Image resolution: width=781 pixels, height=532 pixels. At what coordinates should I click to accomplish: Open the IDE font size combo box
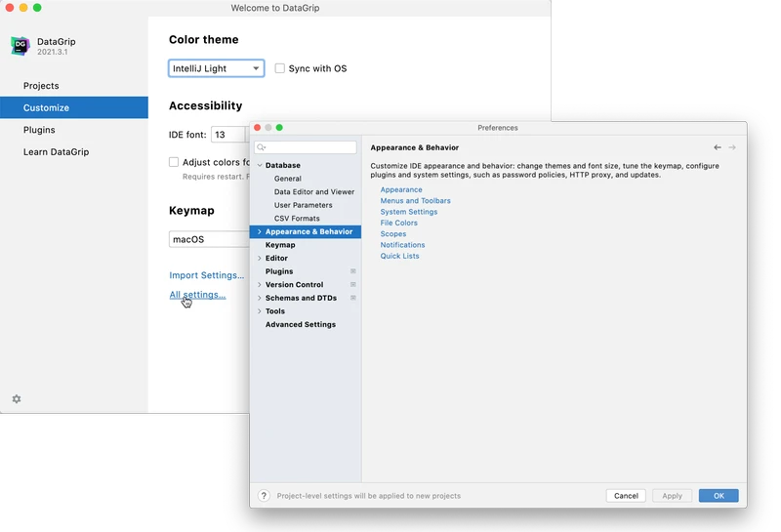(230, 135)
